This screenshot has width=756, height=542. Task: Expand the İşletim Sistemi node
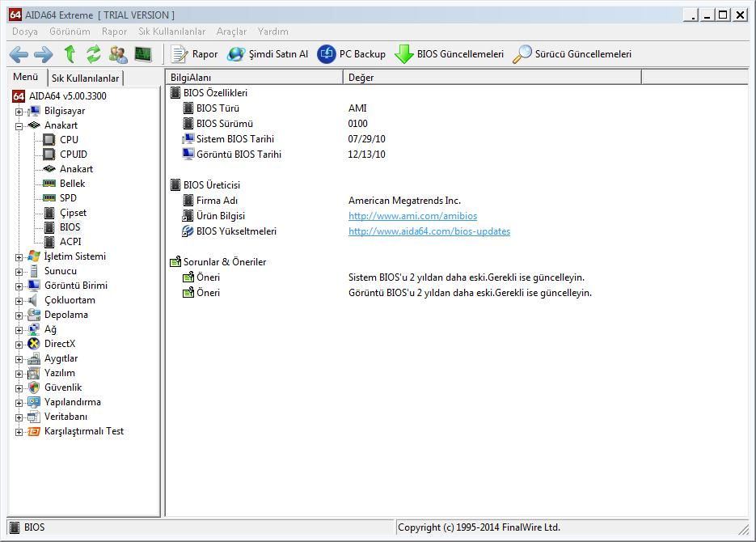pyautogui.click(x=19, y=257)
